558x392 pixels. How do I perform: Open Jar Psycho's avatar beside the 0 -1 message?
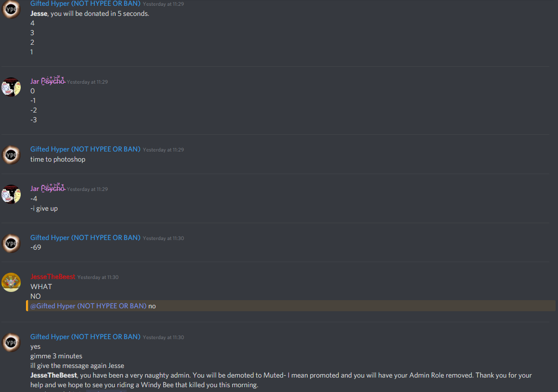11,87
